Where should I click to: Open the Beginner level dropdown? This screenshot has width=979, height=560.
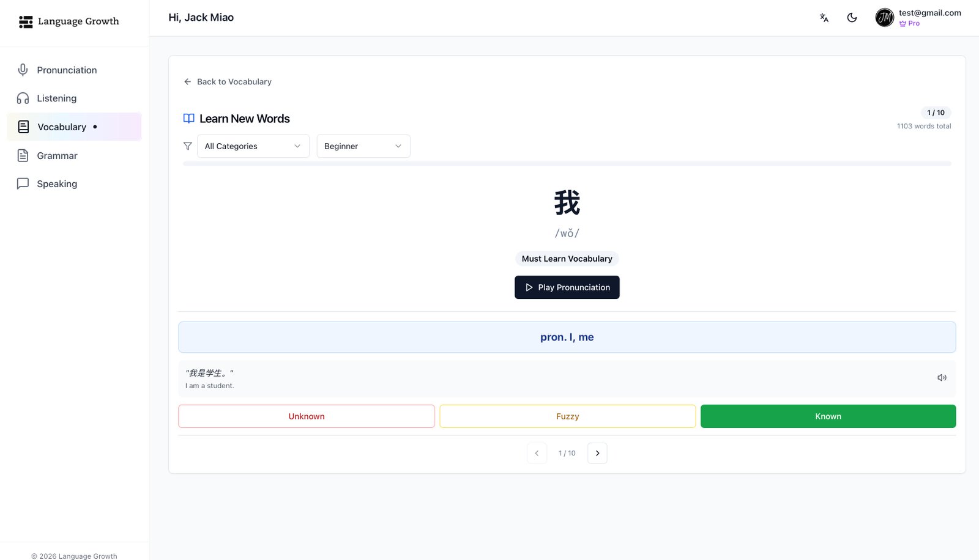[363, 146]
